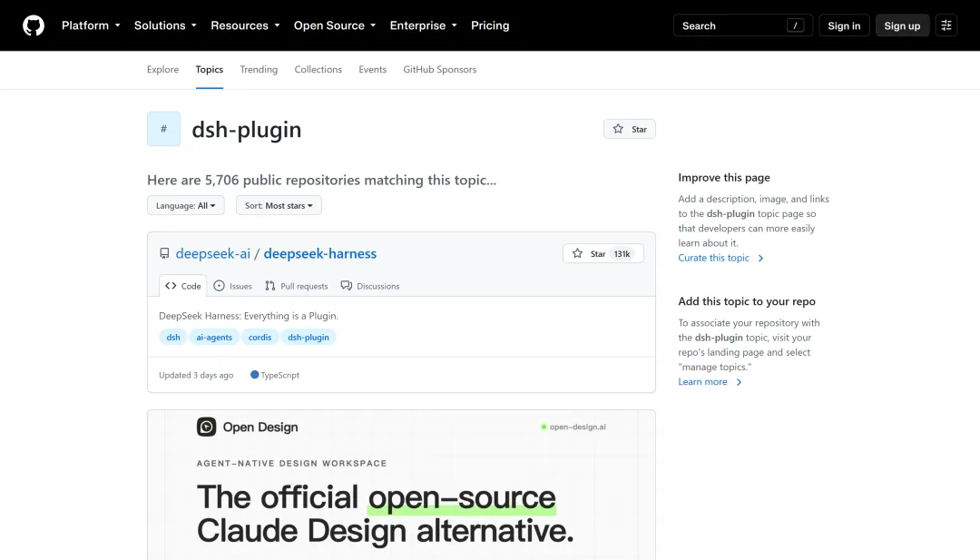The height and width of the screenshot is (560, 980).
Task: Open the appearance settings sliders icon
Action: click(946, 25)
